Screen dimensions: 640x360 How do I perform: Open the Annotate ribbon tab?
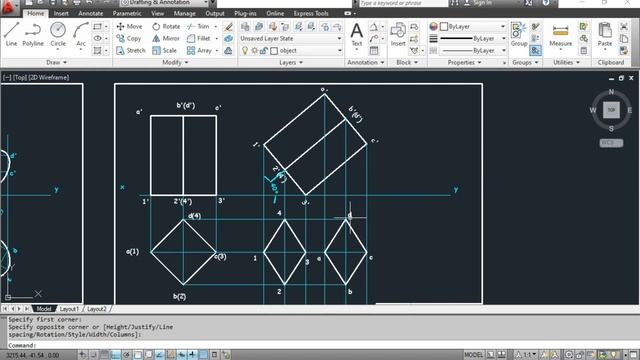pos(91,13)
